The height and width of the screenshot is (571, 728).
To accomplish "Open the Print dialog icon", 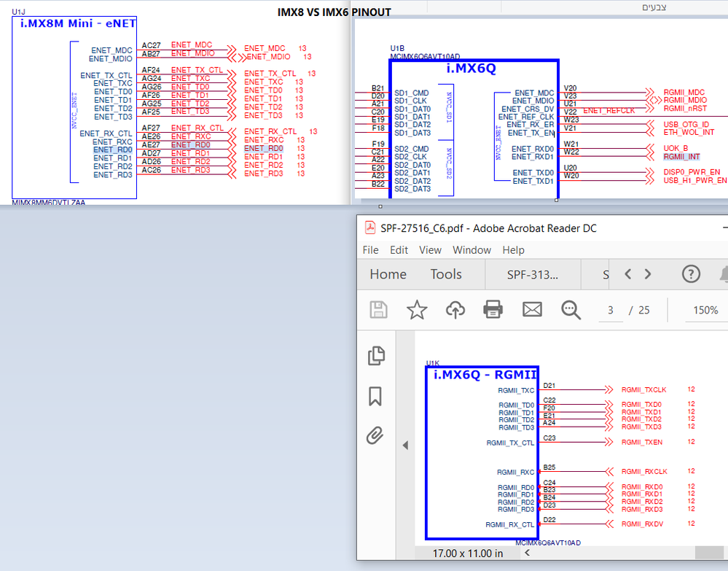I will coord(493,310).
